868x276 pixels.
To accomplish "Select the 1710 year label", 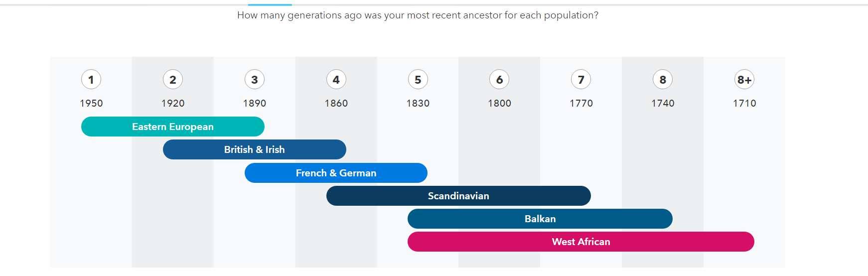I will coord(744,103).
